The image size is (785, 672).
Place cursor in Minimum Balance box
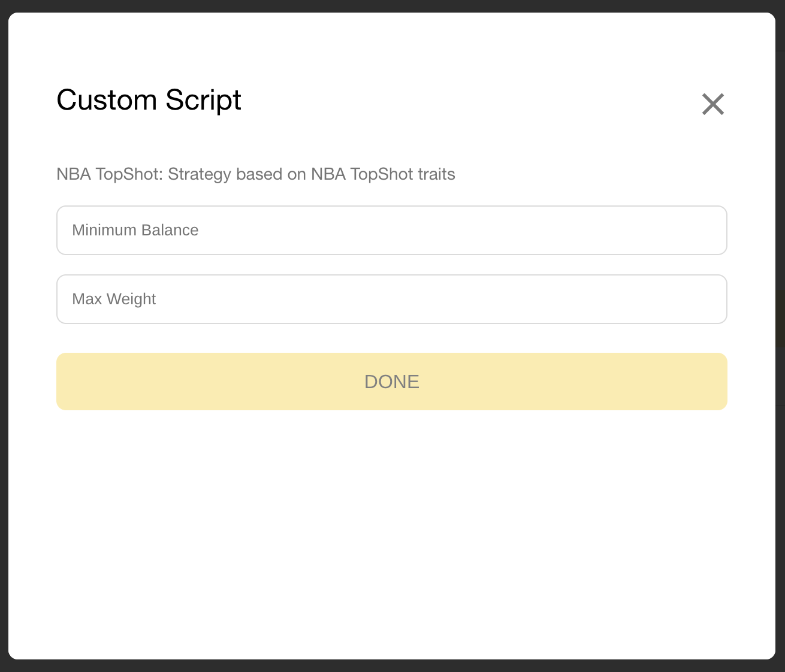[392, 231]
